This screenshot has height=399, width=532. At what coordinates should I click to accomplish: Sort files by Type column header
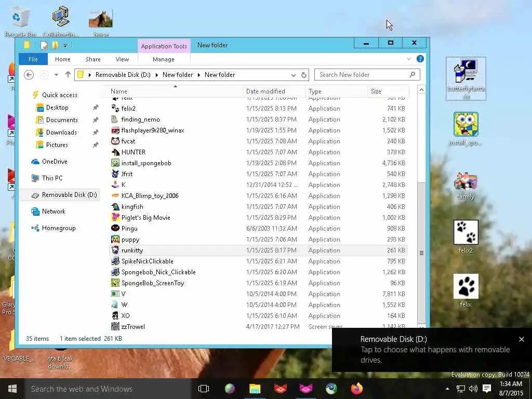click(x=336, y=91)
